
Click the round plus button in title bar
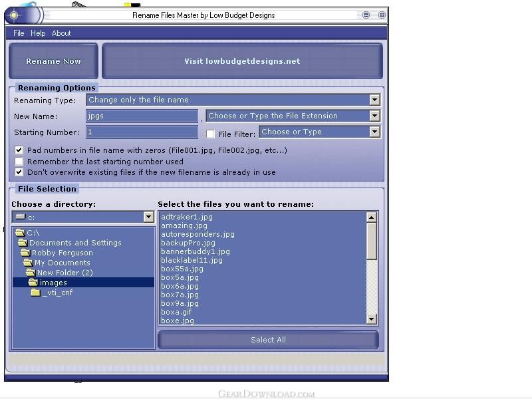pos(382,15)
